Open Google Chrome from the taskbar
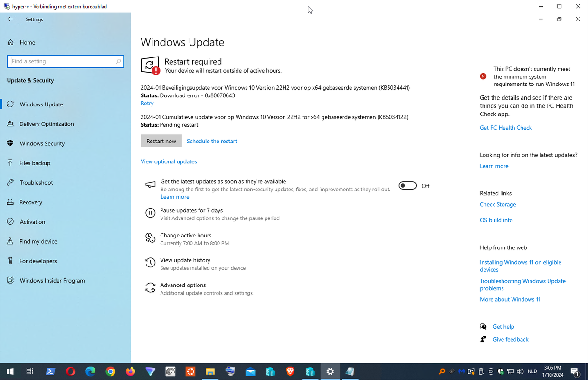This screenshot has width=588, height=380. [110, 371]
